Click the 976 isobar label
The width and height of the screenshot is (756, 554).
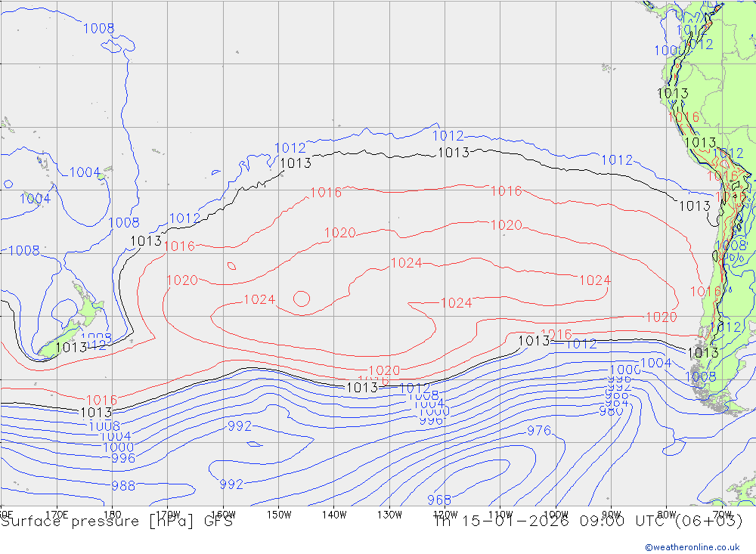click(538, 431)
